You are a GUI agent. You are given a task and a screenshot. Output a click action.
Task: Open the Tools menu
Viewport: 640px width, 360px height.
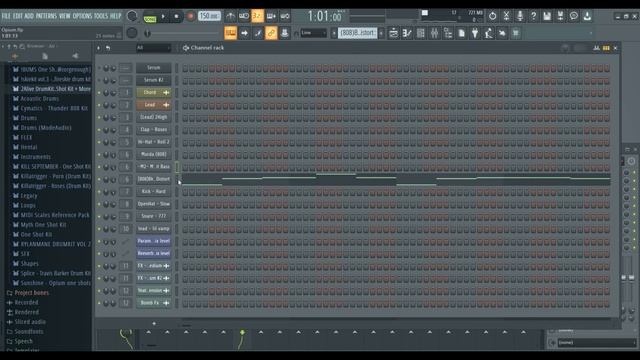click(x=101, y=16)
